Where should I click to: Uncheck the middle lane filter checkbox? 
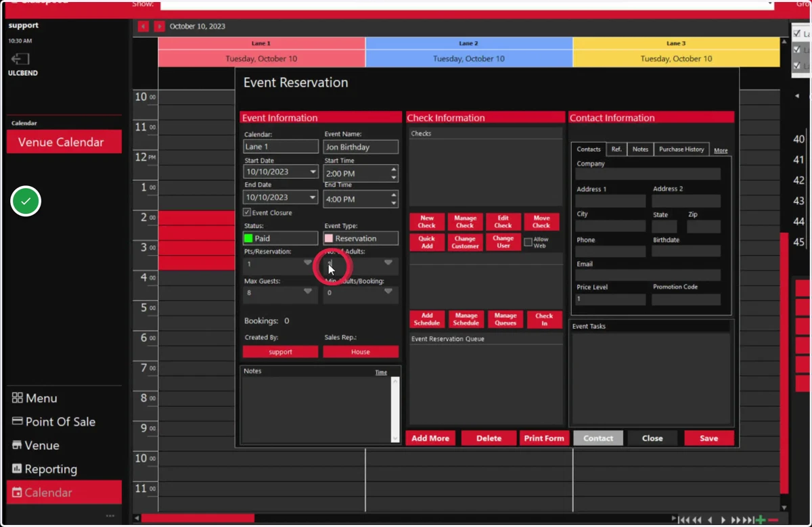[797, 49]
